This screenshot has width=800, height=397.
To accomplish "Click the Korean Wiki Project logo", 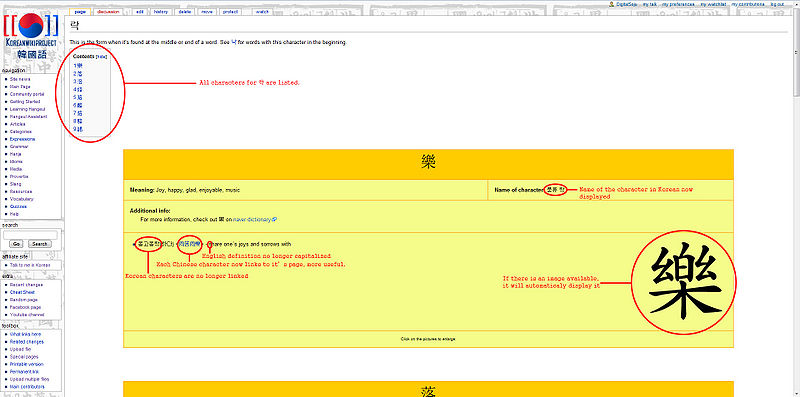I will click(31, 36).
